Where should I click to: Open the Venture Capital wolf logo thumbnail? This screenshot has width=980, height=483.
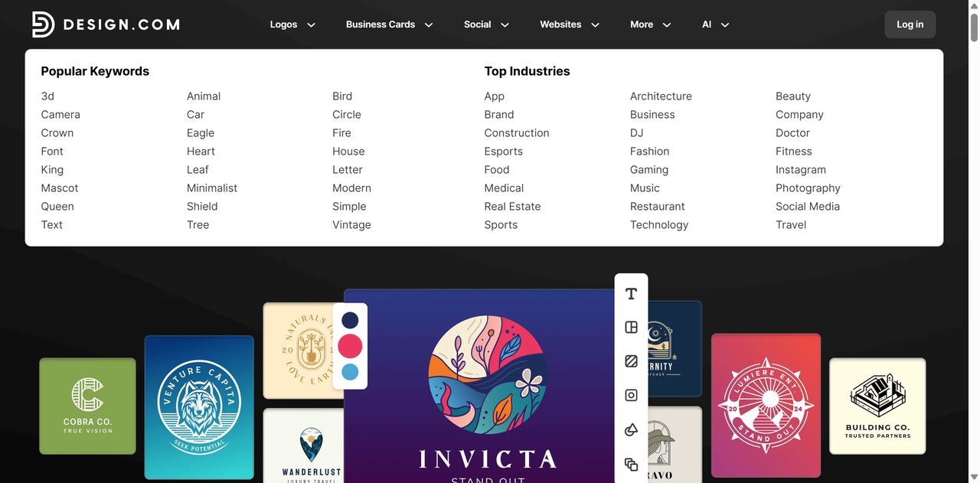[x=199, y=407]
